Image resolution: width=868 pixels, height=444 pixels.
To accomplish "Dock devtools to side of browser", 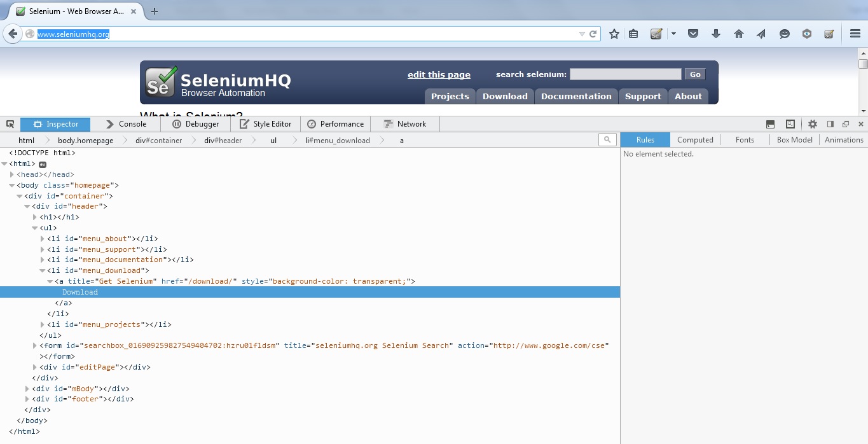I will [x=830, y=124].
